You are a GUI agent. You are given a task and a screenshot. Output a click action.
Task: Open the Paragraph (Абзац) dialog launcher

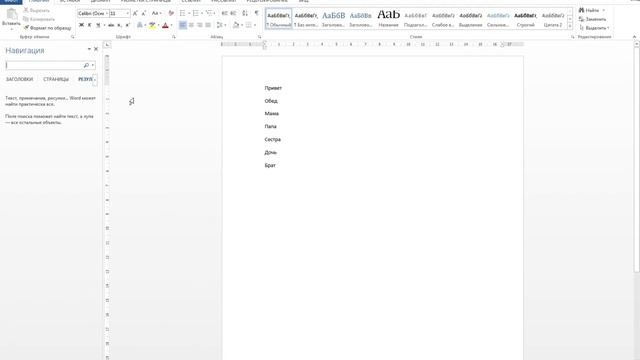[x=260, y=37]
